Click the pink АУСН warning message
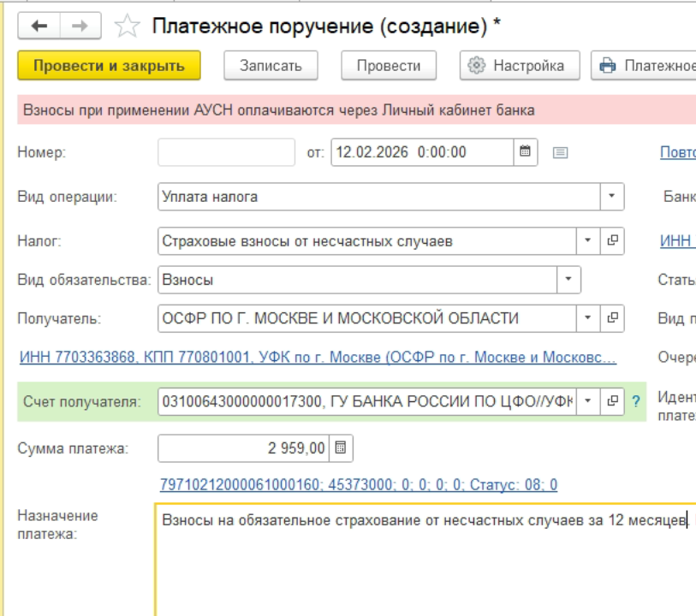Image resolution: width=696 pixels, height=616 pixels. 356,110
